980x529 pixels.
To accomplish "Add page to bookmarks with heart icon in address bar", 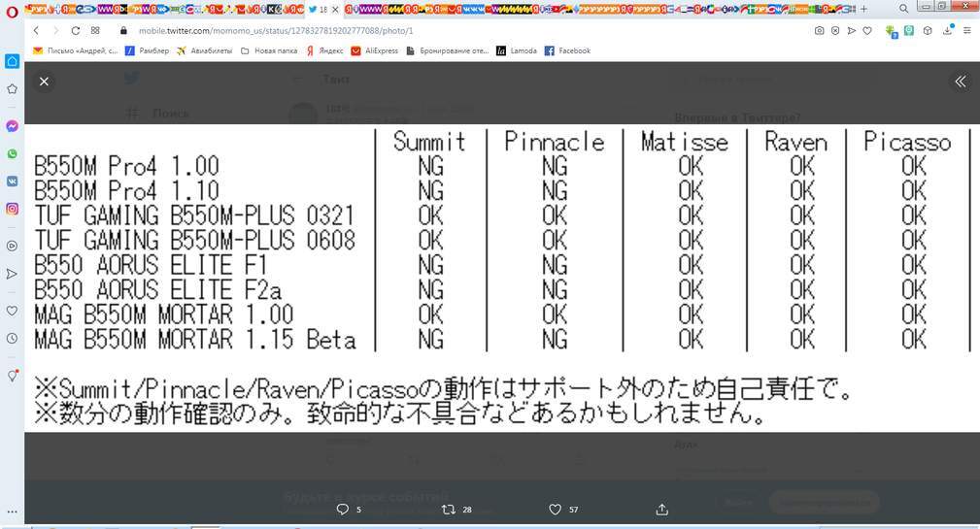I will pyautogui.click(x=867, y=31).
